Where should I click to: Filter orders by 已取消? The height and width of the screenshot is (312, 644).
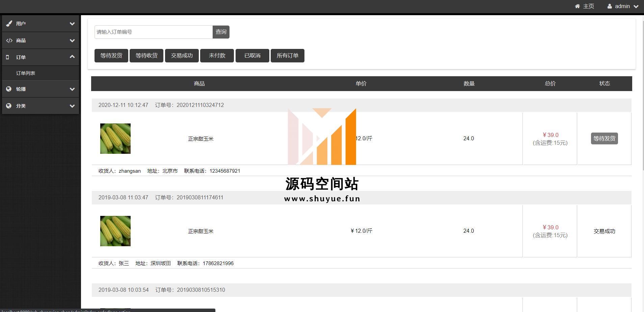pyautogui.click(x=252, y=56)
